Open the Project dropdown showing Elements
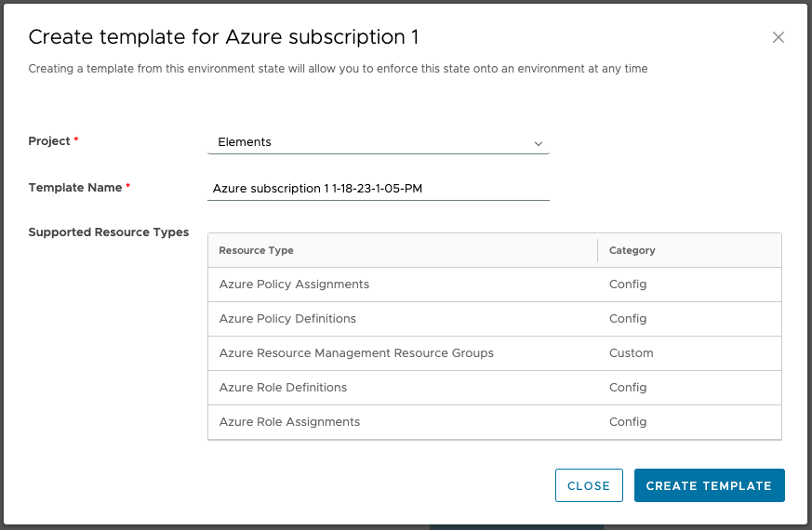Screen dimensions: 812x530 click(372, 142)
